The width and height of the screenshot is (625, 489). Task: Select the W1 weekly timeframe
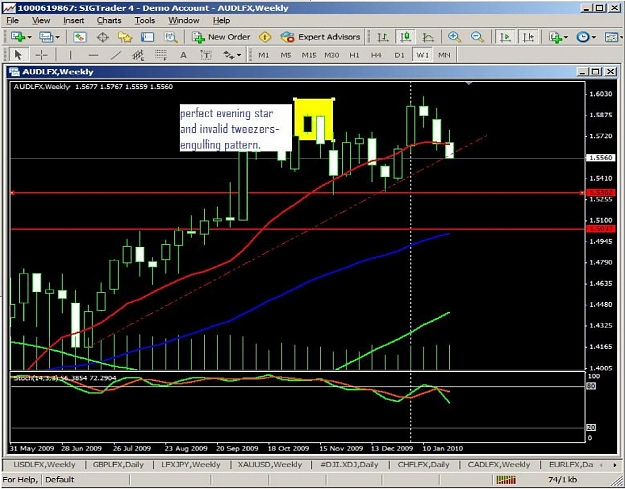422,55
